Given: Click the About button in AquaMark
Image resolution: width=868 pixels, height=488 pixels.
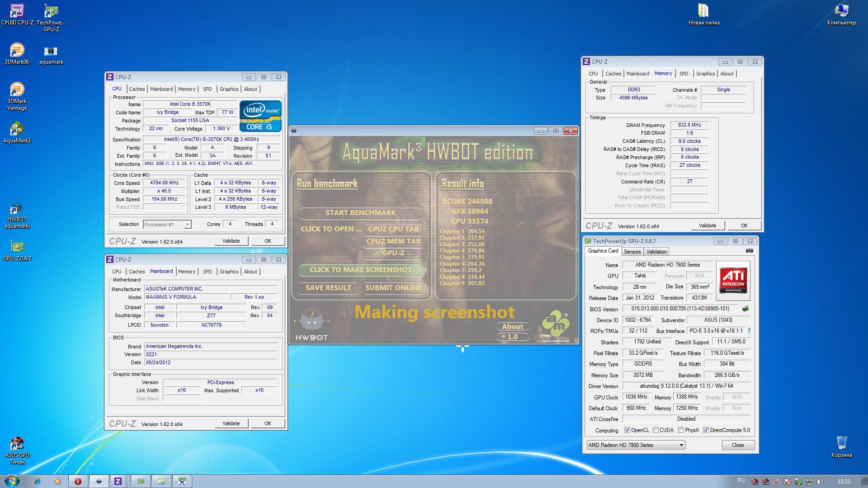Looking at the screenshot, I should (513, 326).
